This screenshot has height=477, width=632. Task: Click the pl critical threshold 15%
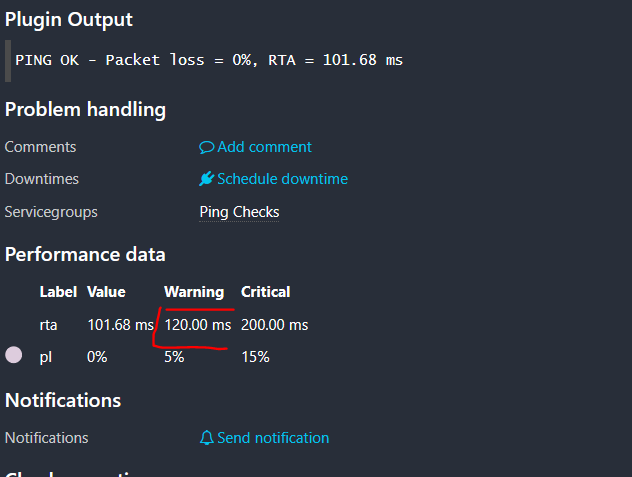pyautogui.click(x=255, y=357)
